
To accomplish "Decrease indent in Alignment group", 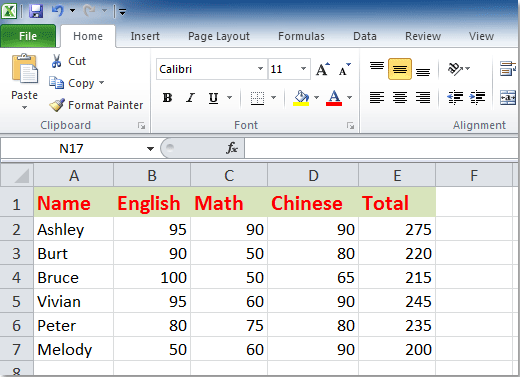I will coord(455,98).
